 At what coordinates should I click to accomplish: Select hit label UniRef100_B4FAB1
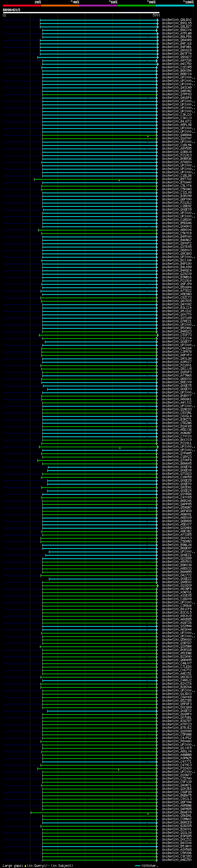[x=176, y=47]
